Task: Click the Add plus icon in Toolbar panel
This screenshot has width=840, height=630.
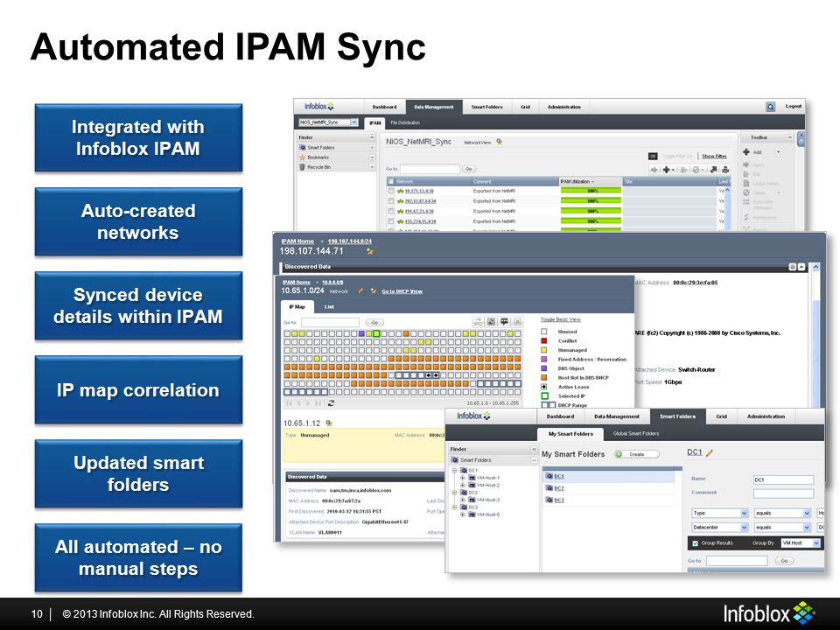Action: (746, 152)
